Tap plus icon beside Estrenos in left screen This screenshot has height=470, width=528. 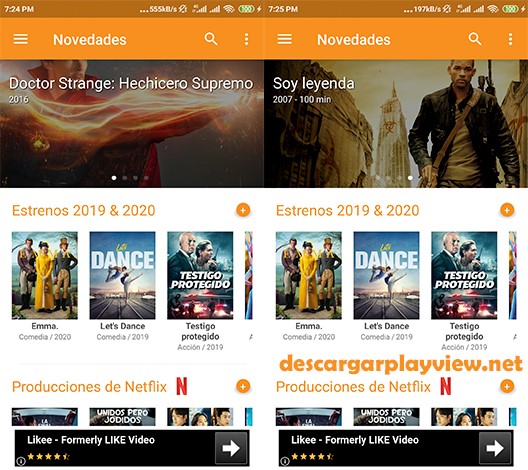click(243, 210)
